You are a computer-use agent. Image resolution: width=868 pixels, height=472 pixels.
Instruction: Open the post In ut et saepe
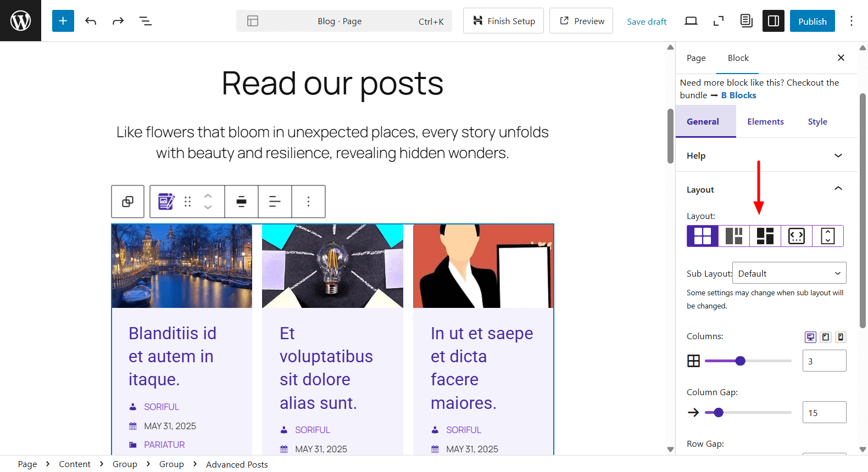[482, 368]
